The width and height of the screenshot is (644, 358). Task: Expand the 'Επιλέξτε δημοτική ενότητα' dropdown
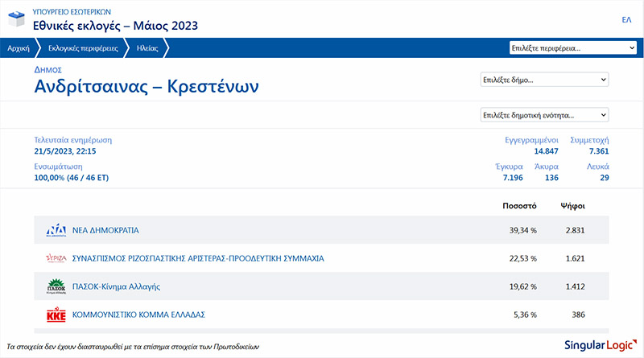tap(544, 114)
